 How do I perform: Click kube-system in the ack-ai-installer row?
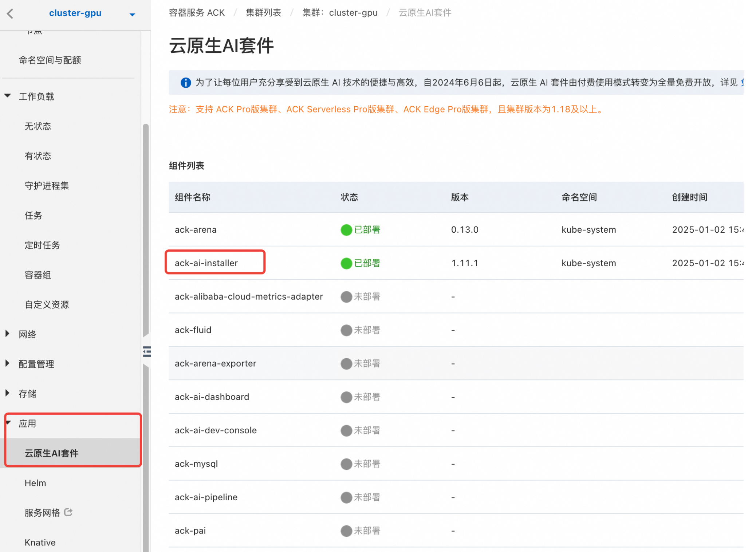point(589,263)
